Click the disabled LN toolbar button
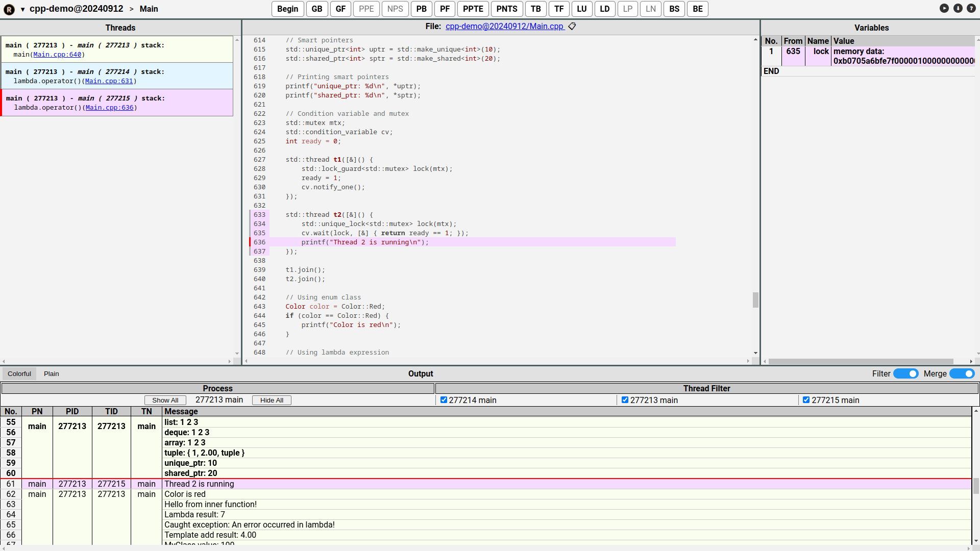The image size is (980, 551). [651, 9]
